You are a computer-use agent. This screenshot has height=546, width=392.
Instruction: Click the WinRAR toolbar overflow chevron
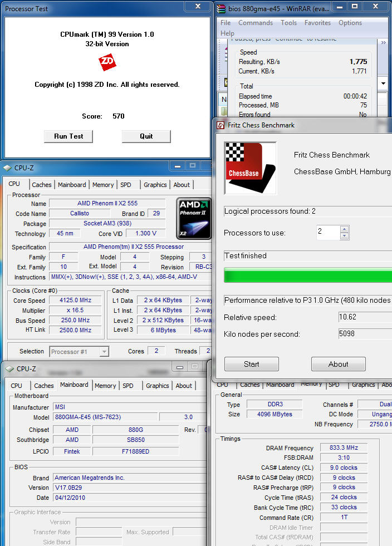(384, 42)
